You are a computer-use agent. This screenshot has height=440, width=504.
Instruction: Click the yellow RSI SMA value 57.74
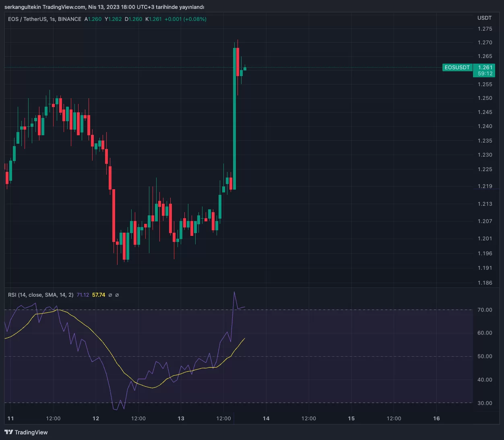click(99, 295)
